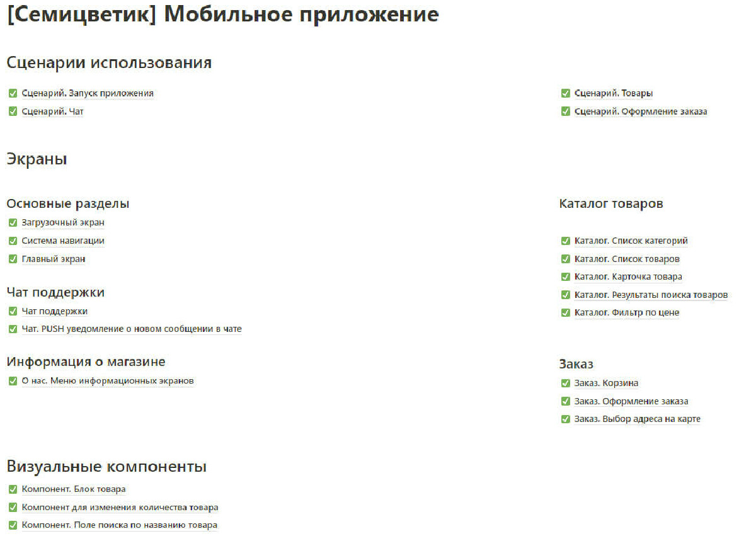
Task: Toggle checkbox beside the 'Чат поддержки' link
Action: tap(13, 311)
